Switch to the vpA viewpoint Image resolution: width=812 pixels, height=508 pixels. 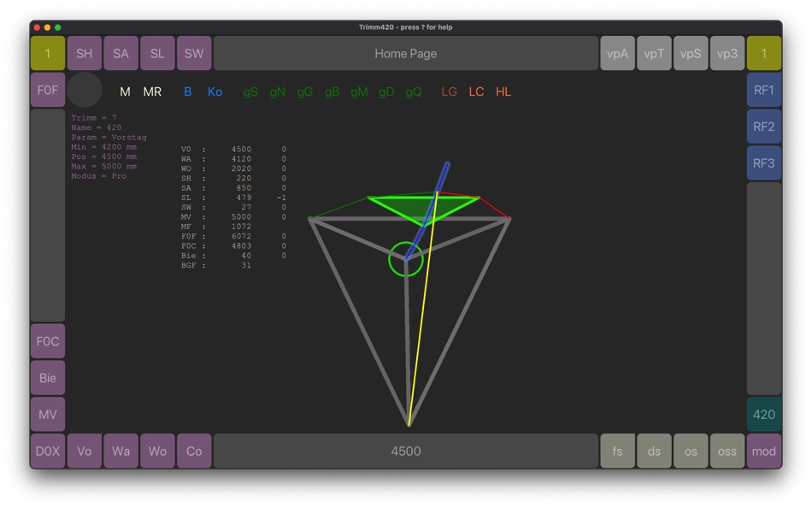[617, 53]
